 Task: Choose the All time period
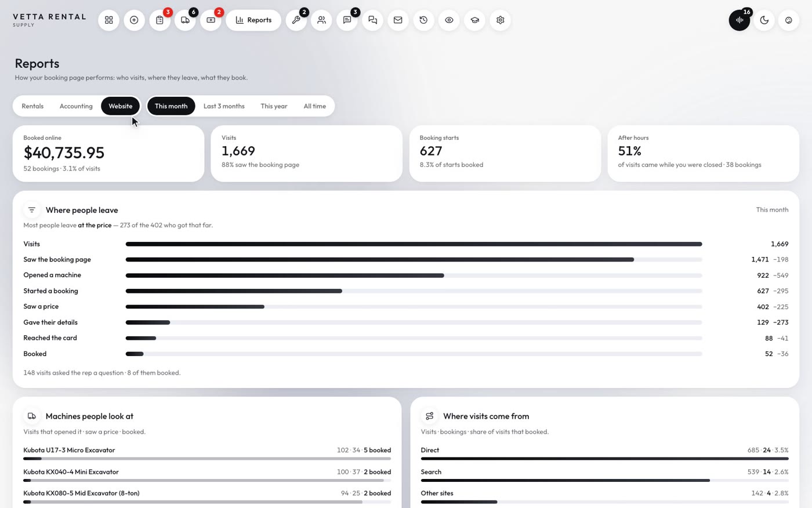315,106
